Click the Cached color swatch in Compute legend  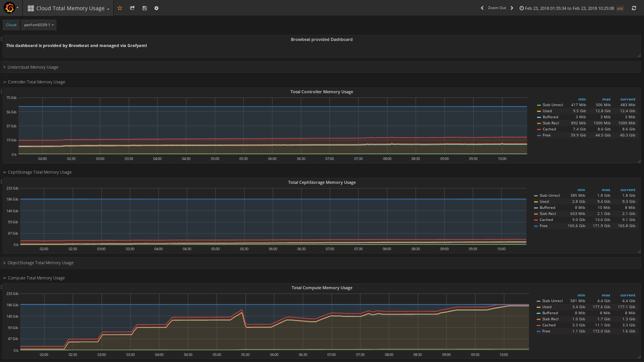539,325
